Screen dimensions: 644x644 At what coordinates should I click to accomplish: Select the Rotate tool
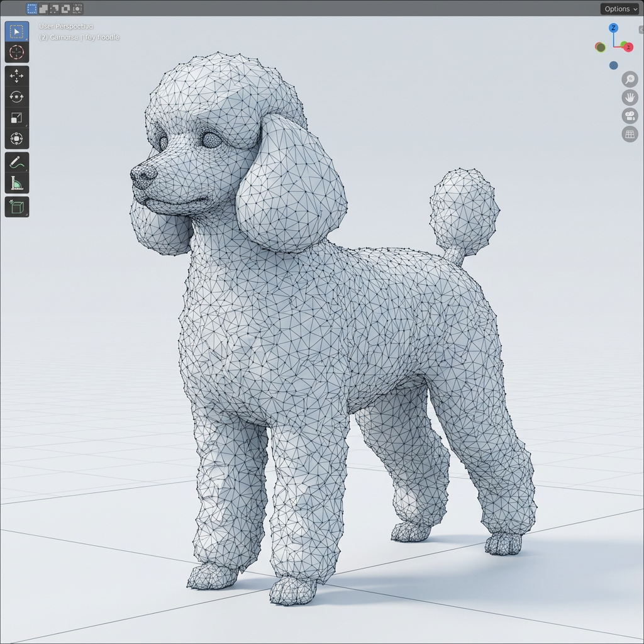coord(17,97)
